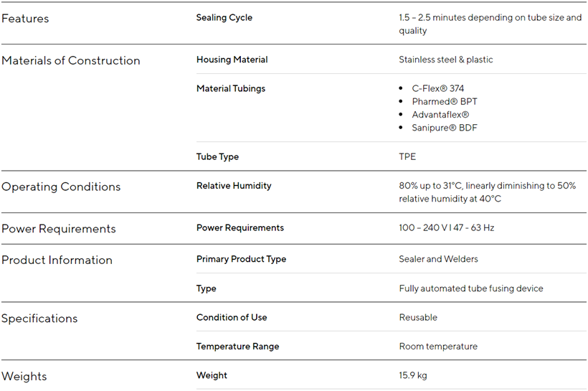588x391 pixels.
Task: Select the Relative Humidity label
Action: click(234, 186)
